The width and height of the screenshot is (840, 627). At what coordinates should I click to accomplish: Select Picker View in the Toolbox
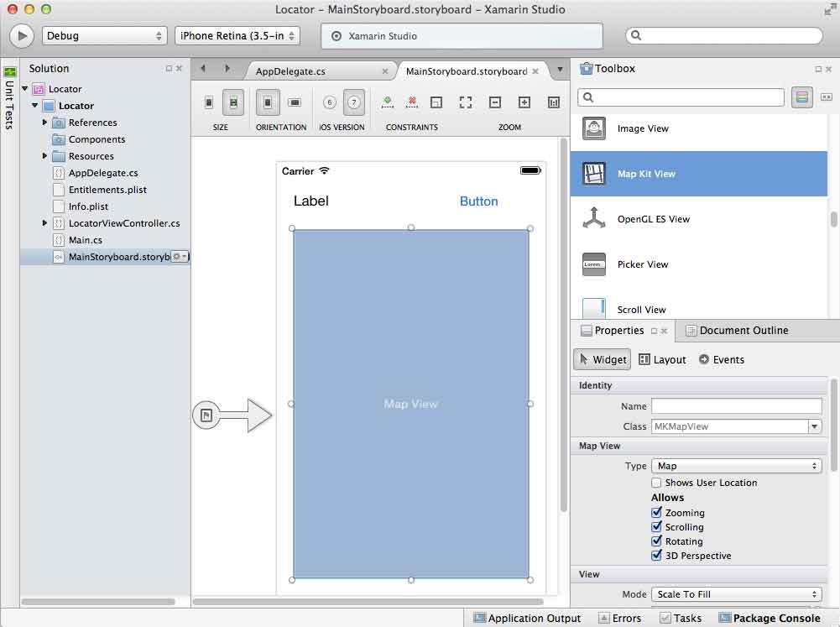(698, 264)
